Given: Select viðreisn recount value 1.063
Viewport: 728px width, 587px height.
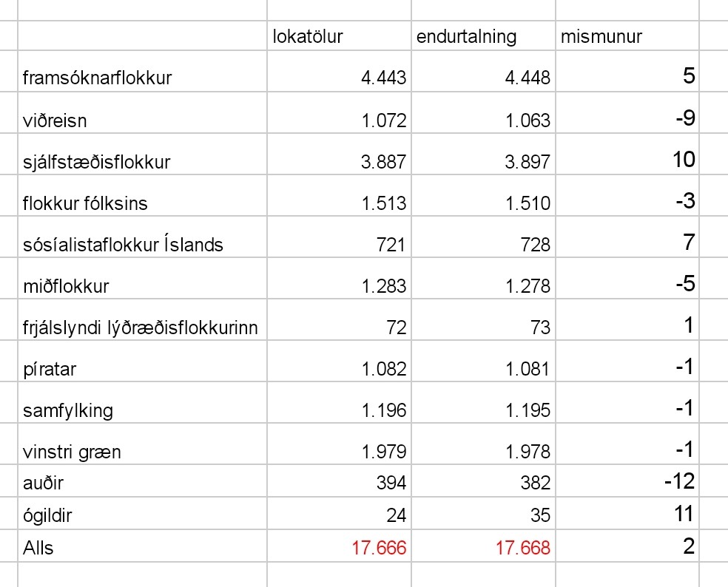Looking at the screenshot, I should click(483, 113).
